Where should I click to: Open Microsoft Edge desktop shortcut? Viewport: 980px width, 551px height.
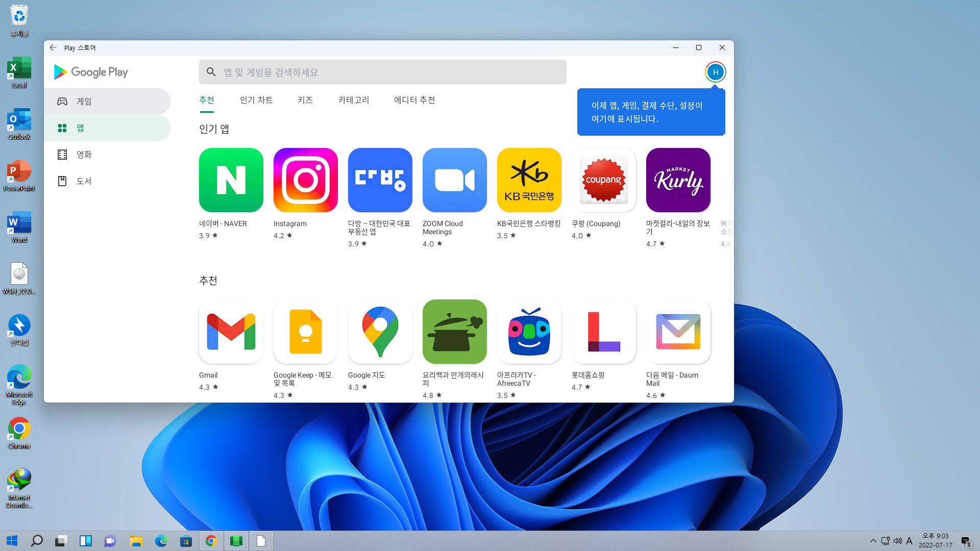pos(19,385)
